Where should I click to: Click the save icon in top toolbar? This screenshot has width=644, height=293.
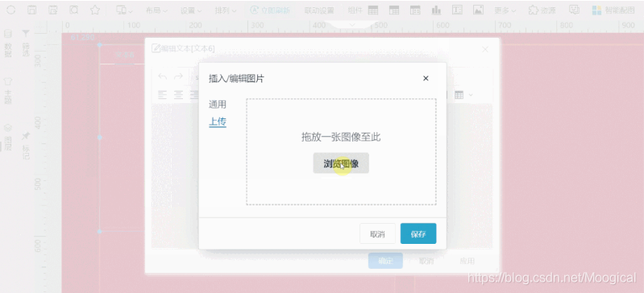(x=32, y=10)
